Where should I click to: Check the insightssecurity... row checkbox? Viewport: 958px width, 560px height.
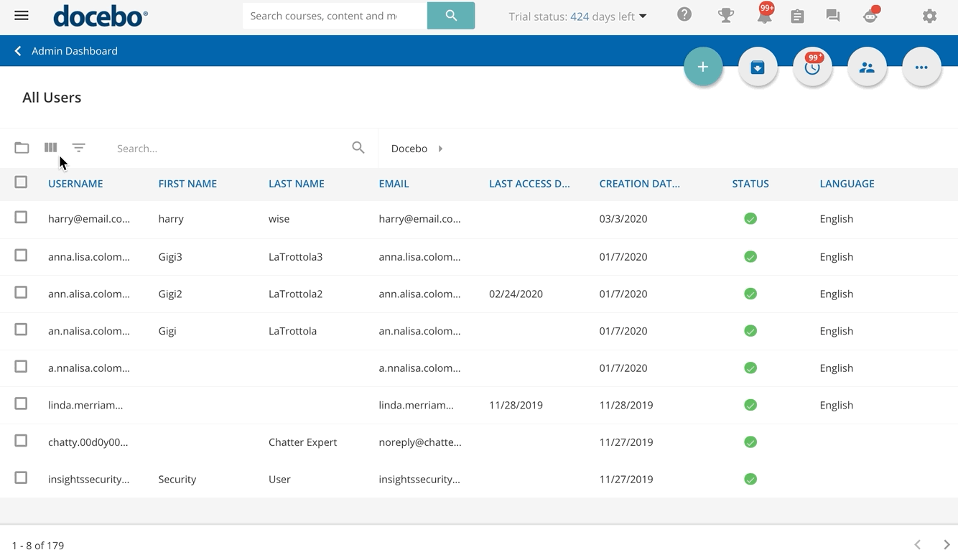(21, 477)
